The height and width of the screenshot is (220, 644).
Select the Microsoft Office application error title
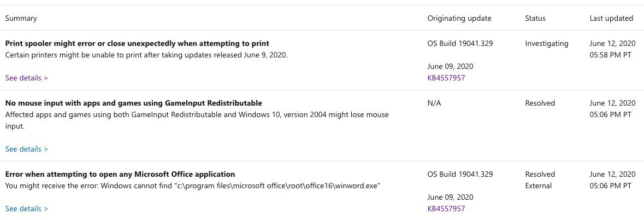[x=120, y=174]
